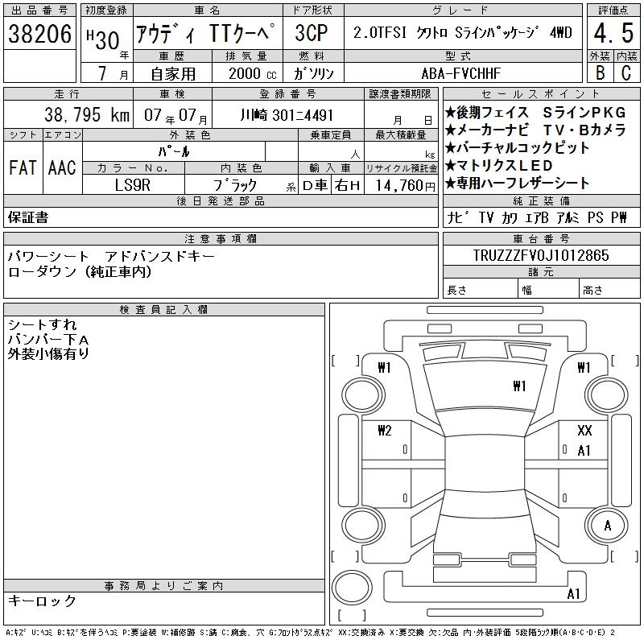Click the registration number 川崎 301ﾆ4491

point(287,115)
